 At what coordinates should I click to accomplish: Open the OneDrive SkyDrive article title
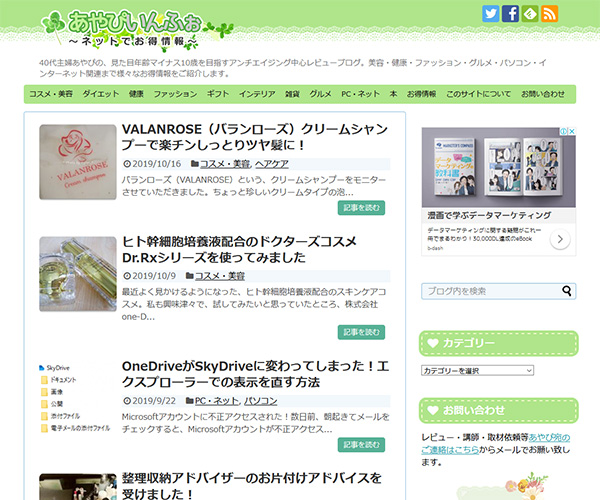coord(256,374)
